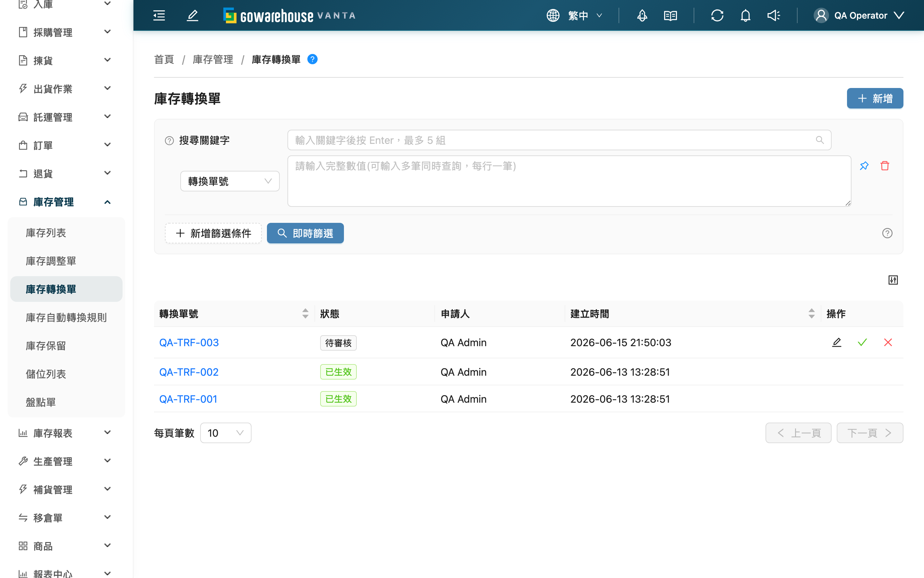Open the QA-TRF-002 link
924x578 pixels.
[x=189, y=372]
